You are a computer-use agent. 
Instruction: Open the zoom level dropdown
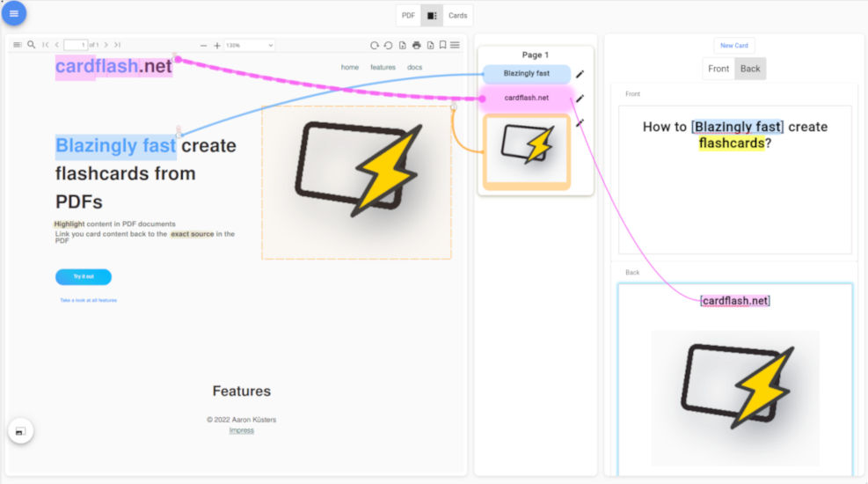point(249,45)
